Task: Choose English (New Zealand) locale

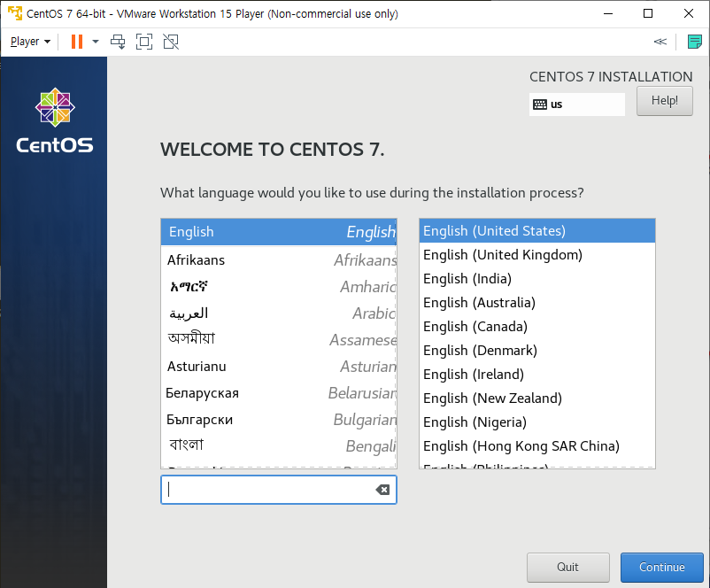Action: point(537,398)
